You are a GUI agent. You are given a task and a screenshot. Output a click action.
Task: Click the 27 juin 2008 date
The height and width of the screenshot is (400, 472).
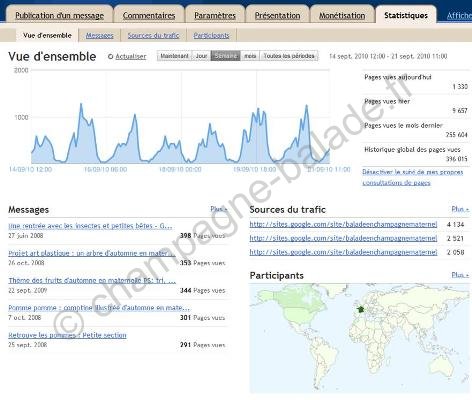click(x=25, y=235)
